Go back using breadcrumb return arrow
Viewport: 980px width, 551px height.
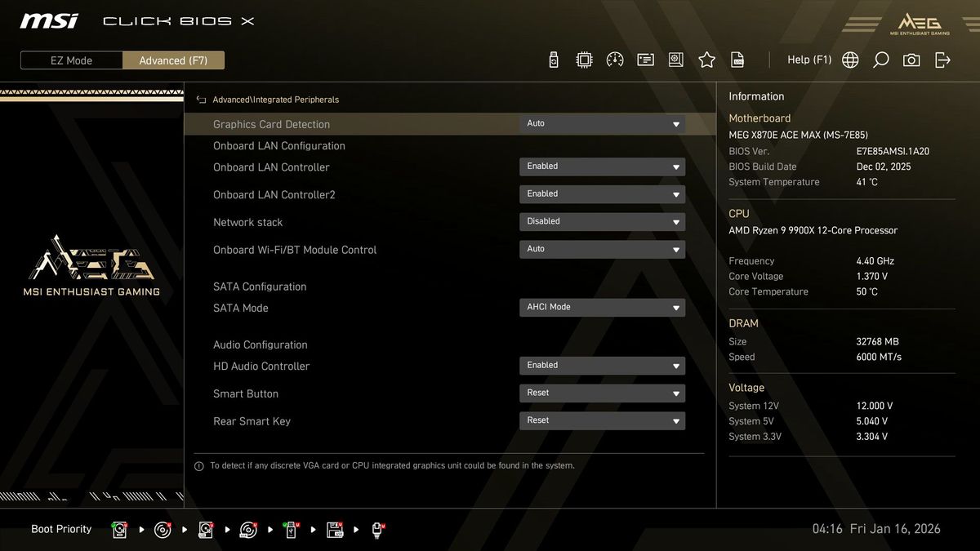[x=201, y=100]
